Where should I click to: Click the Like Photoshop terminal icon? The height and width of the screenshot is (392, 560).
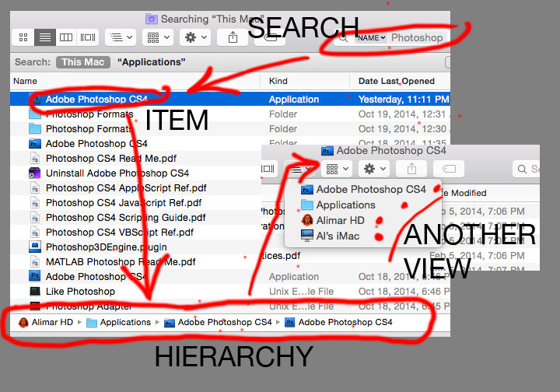coord(35,292)
